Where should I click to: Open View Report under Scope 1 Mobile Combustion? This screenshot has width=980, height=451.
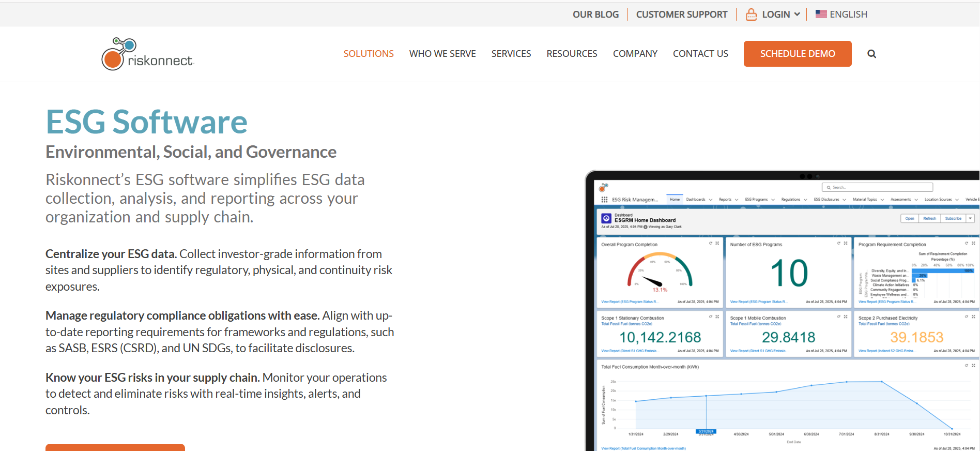tap(759, 351)
